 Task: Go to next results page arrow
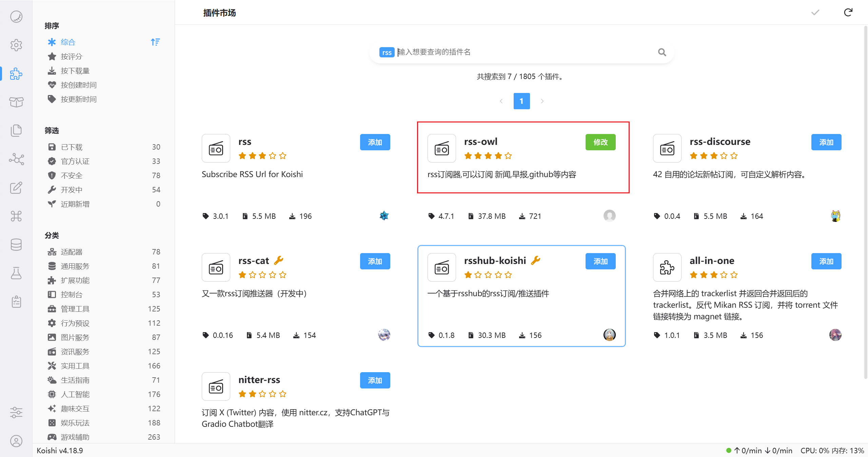coord(542,101)
